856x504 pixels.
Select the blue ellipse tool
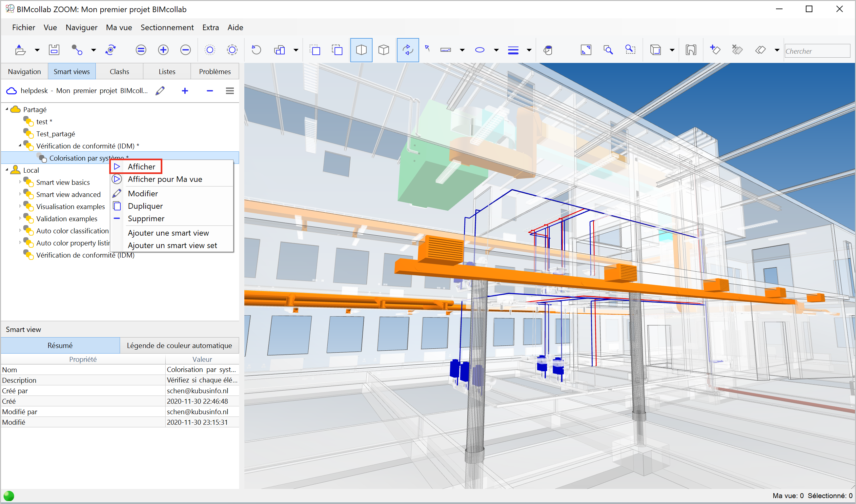click(479, 50)
